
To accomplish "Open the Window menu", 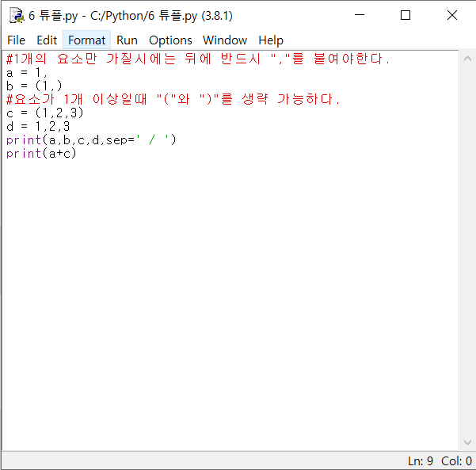I will pos(225,40).
